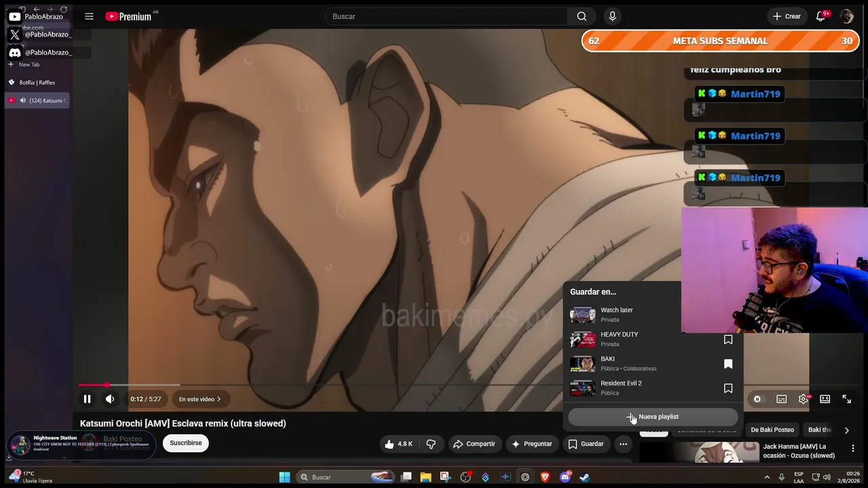The image size is (868, 488).
Task: Open the YouTube guide hamburger menu
Action: tap(89, 16)
